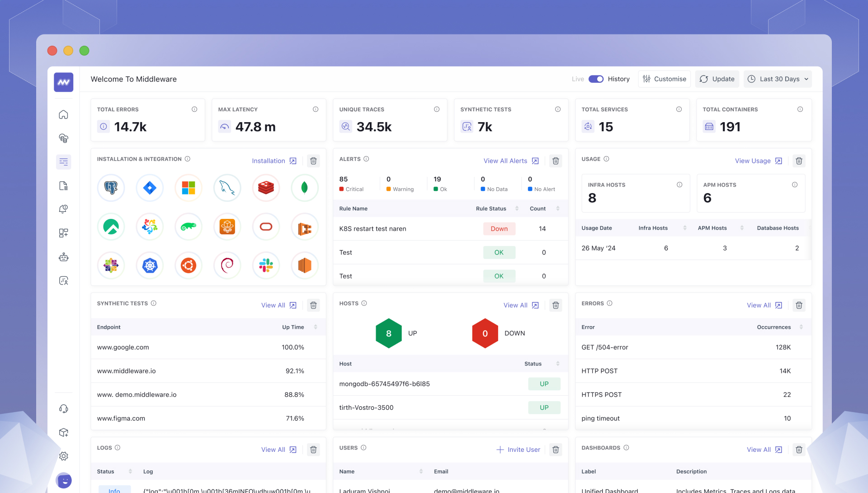This screenshot has width=868, height=493.
Task: Click the delete icon on the Alerts widget
Action: pos(555,161)
